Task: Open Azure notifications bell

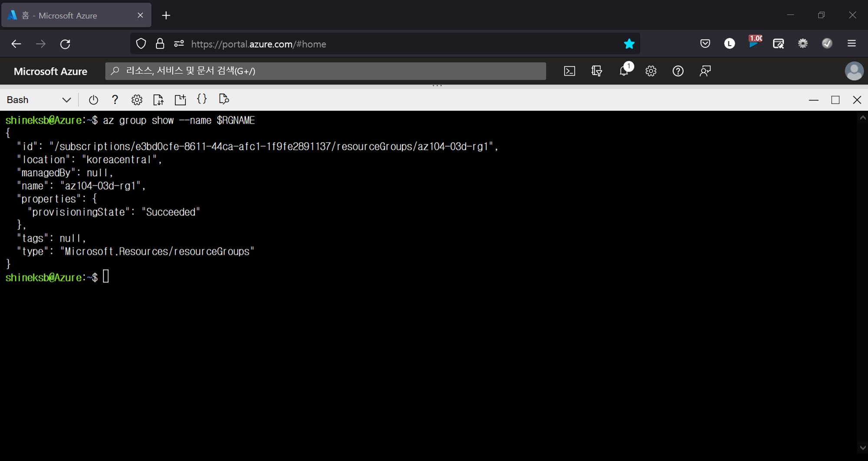Action: (625, 70)
